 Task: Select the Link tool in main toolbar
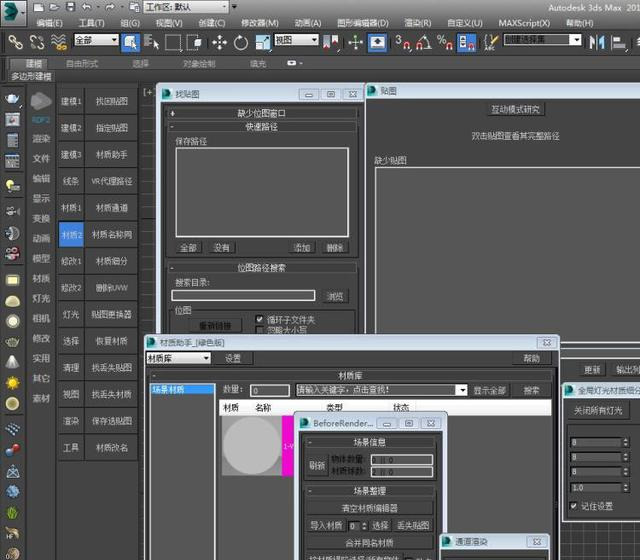(x=15, y=42)
